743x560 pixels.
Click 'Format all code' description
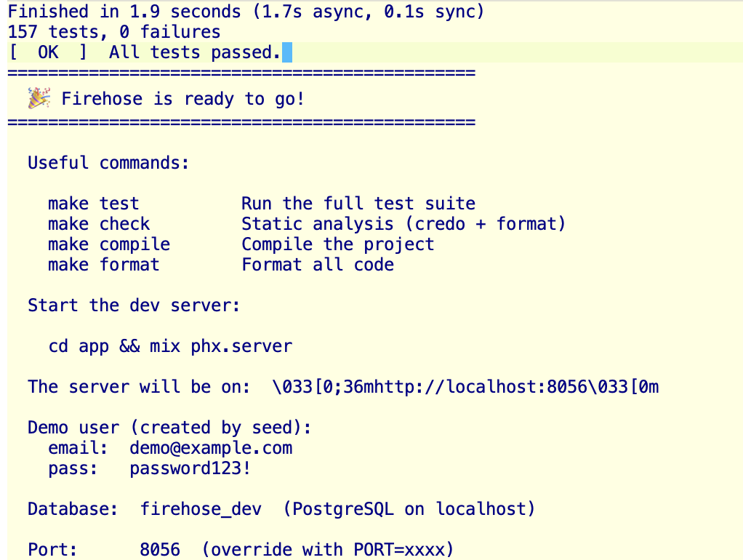pyautogui.click(x=318, y=265)
